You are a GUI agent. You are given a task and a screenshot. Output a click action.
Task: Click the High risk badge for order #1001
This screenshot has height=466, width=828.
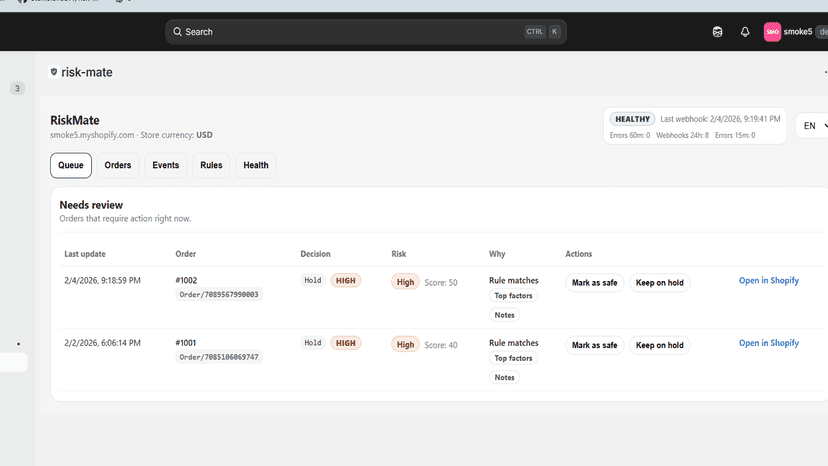[405, 344]
